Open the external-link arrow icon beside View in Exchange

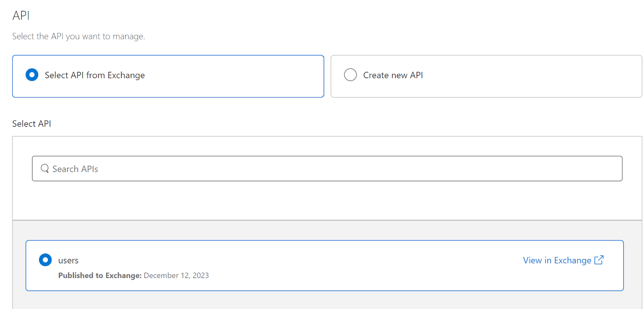(599, 260)
